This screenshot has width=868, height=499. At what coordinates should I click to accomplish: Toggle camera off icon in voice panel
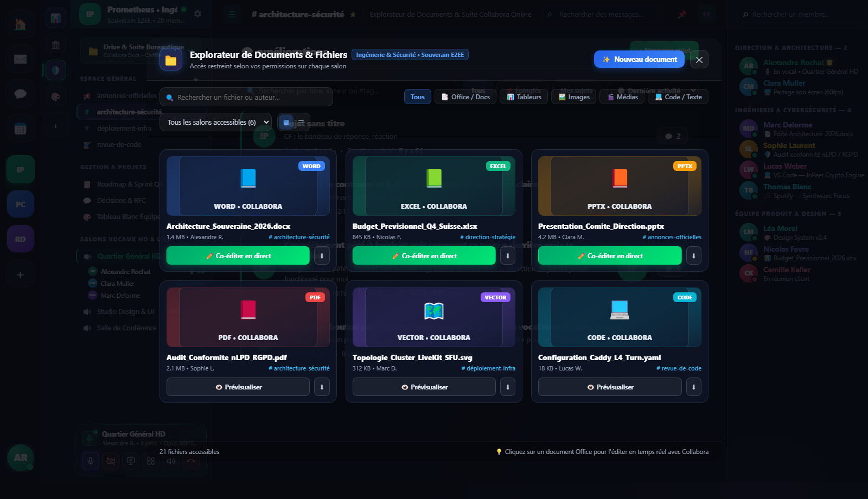111,461
